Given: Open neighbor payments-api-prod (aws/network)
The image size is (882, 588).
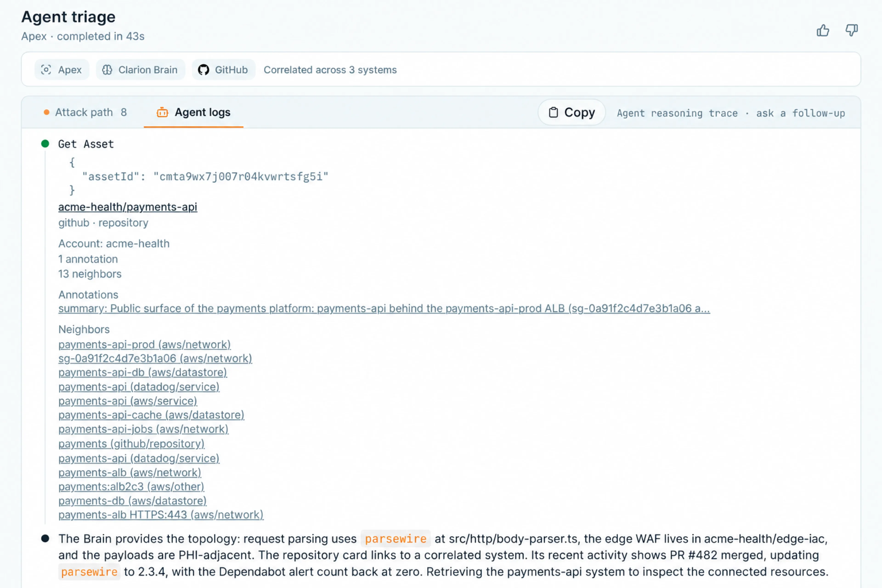Looking at the screenshot, I should click(144, 345).
